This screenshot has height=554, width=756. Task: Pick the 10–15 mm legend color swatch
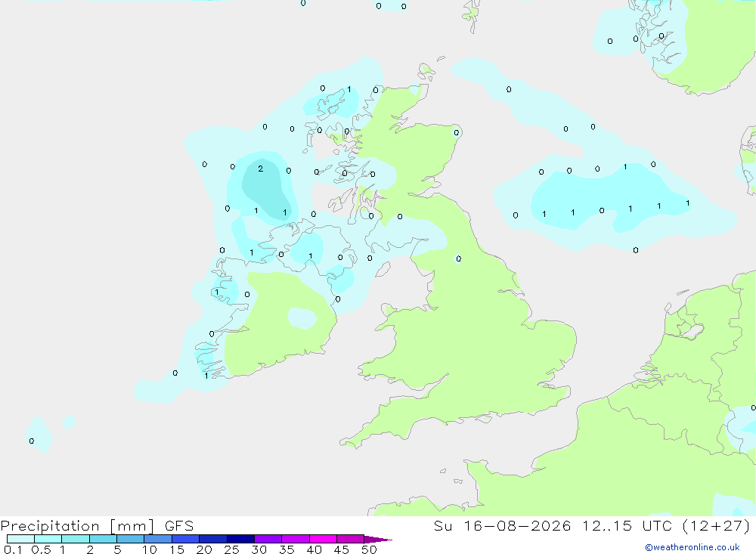tap(158, 539)
